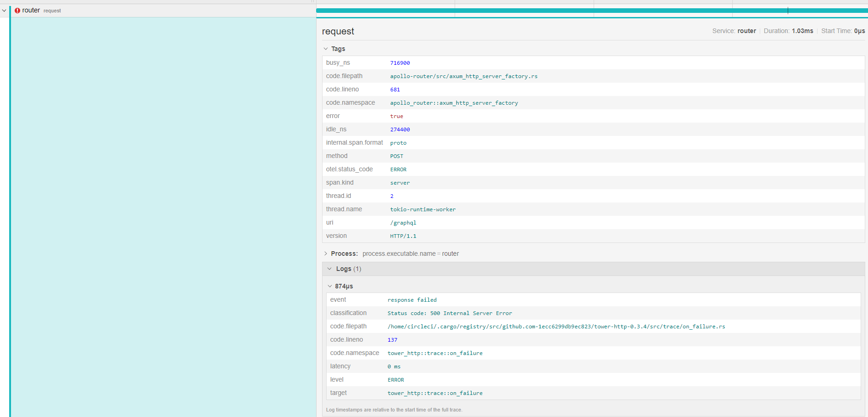Select the request span label in left panel

point(52,11)
